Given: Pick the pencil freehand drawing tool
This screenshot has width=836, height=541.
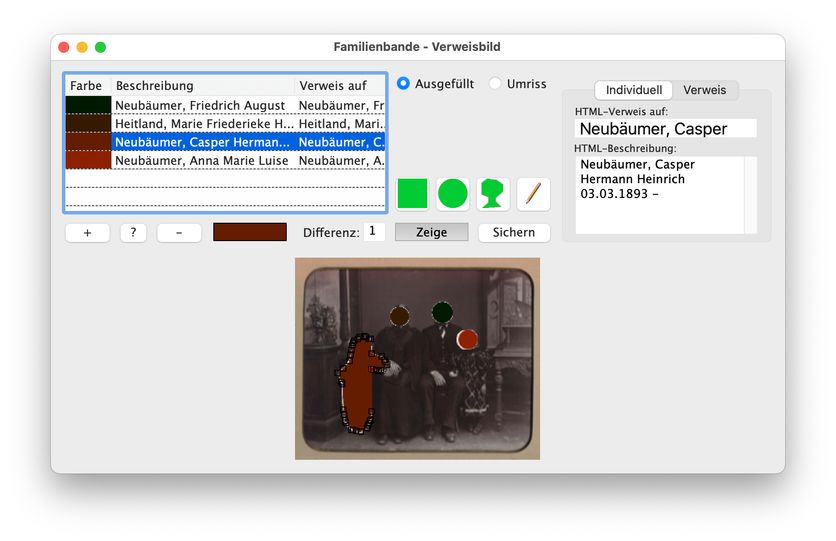Looking at the screenshot, I should [x=533, y=194].
